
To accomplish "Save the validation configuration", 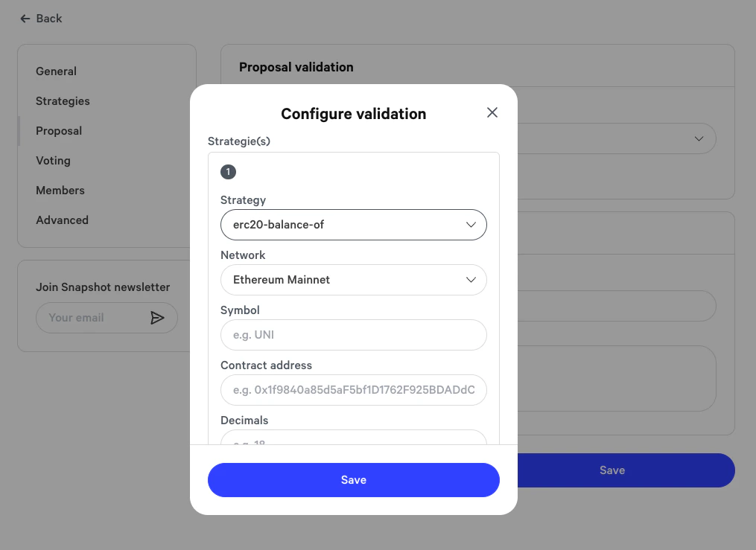I will click(353, 479).
